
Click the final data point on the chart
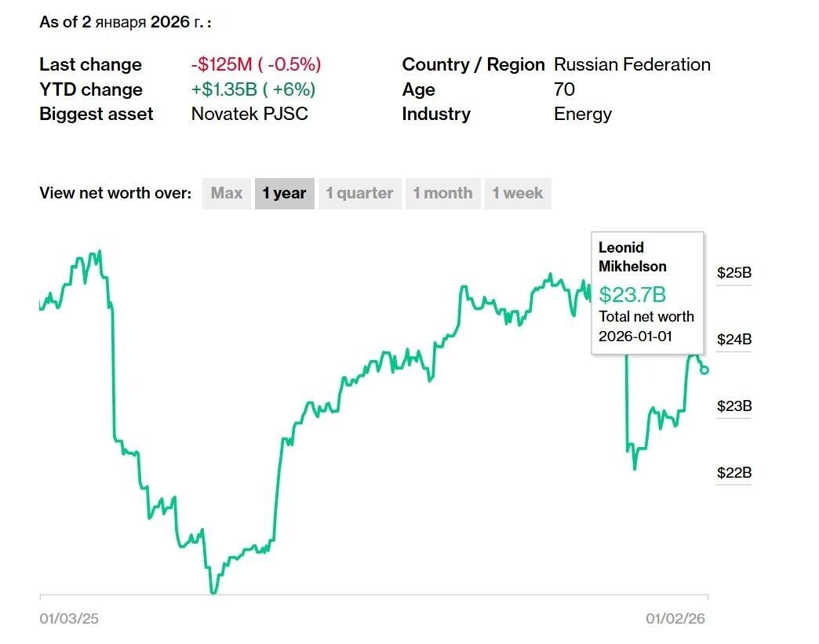(704, 370)
